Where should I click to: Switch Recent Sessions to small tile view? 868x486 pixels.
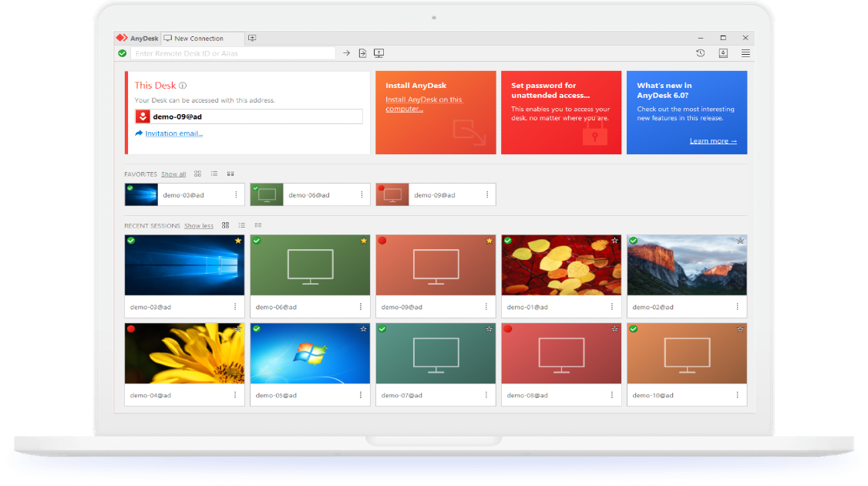pos(257,225)
